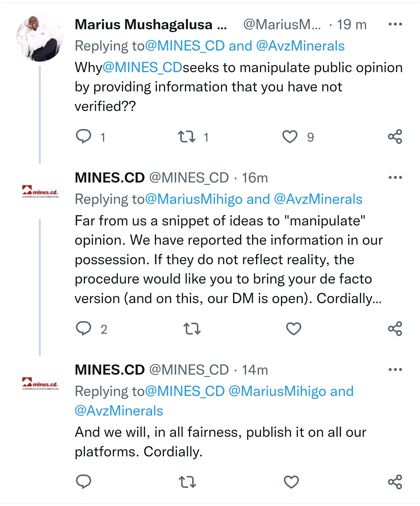Reply to the MINES.CD 14m tweet
The height and width of the screenshot is (506, 420).
[x=84, y=482]
